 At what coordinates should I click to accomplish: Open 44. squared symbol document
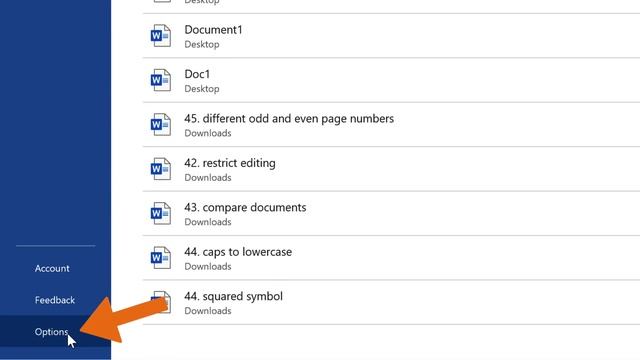point(233,296)
